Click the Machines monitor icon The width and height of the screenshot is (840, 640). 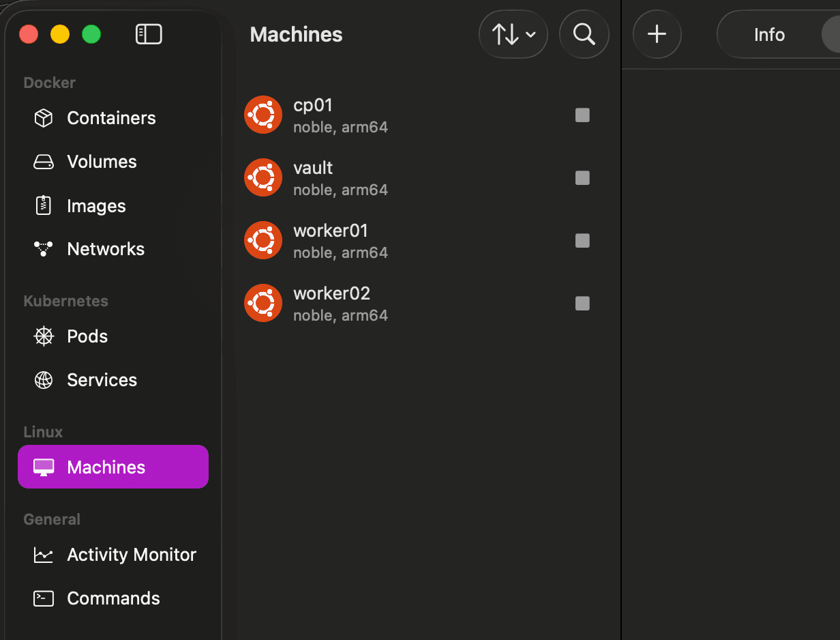click(44, 467)
